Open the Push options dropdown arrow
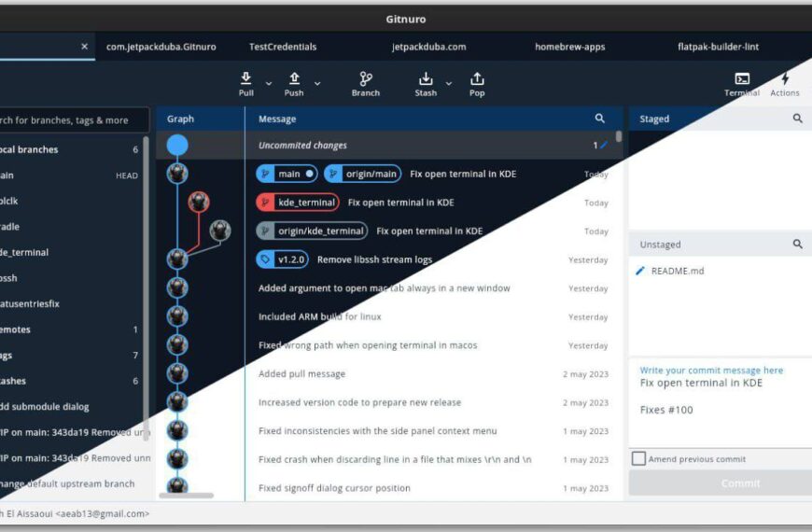 [317, 83]
